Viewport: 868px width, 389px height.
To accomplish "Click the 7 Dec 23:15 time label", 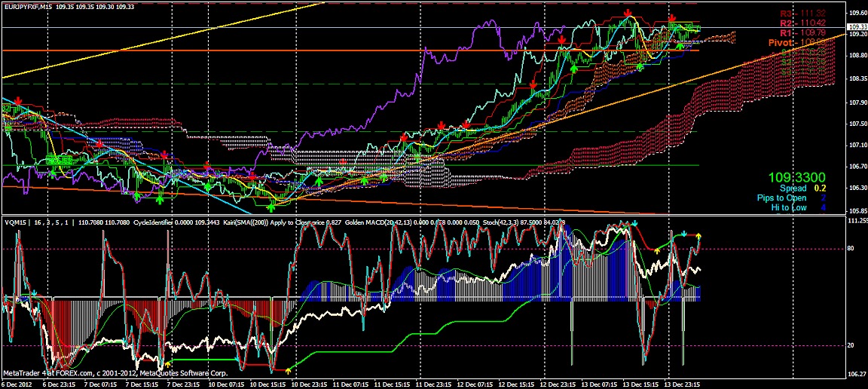I will (x=183, y=384).
